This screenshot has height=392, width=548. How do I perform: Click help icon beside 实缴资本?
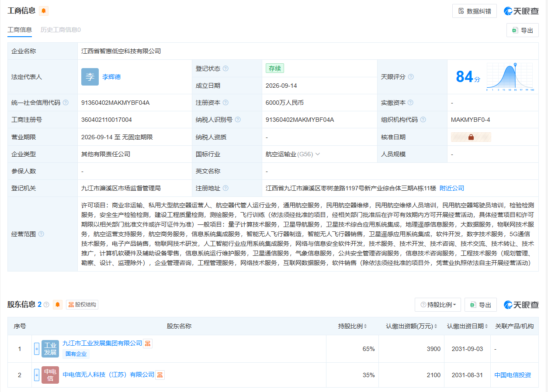[411, 103]
